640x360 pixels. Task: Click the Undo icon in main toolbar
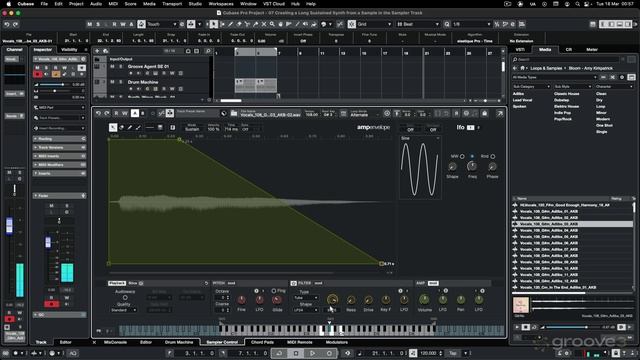pos(7,24)
